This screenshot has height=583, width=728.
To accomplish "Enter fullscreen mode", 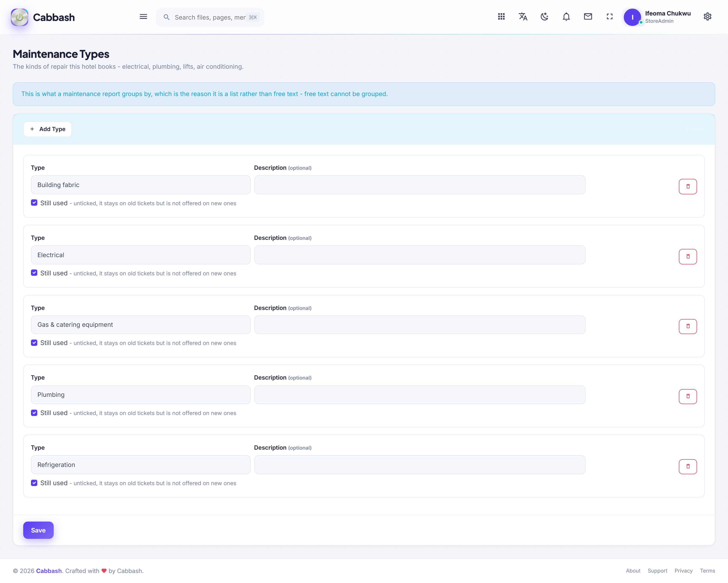I will 609,17.
